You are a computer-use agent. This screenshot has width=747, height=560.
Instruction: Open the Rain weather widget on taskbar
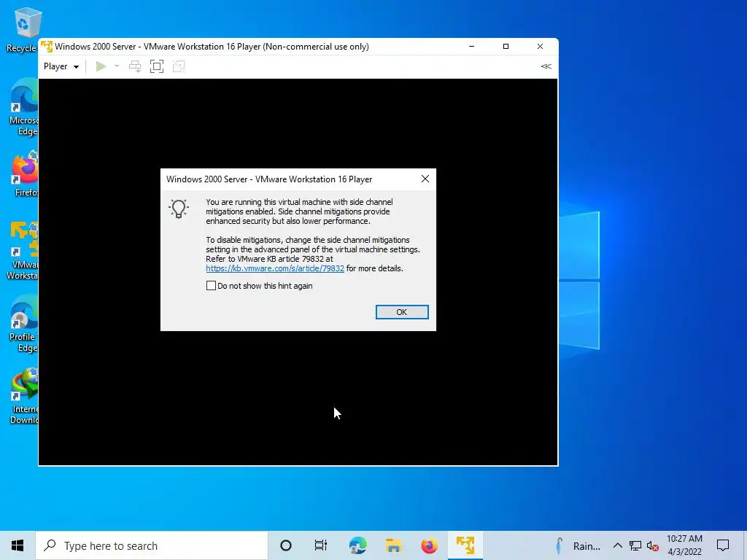[578, 545]
